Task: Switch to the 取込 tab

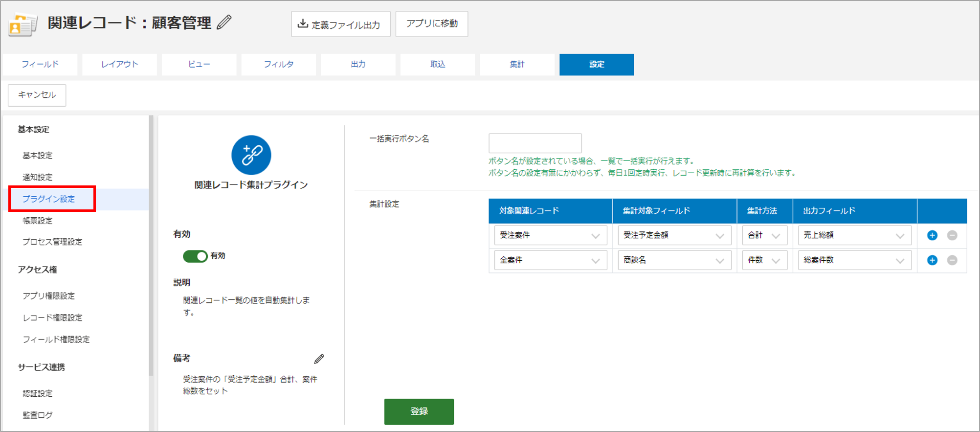Action: coord(438,65)
